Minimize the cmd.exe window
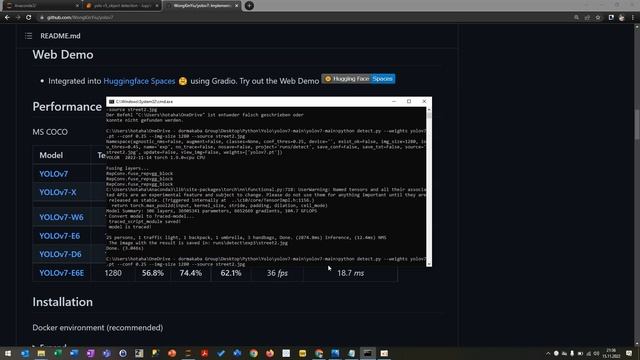 click(x=394, y=101)
